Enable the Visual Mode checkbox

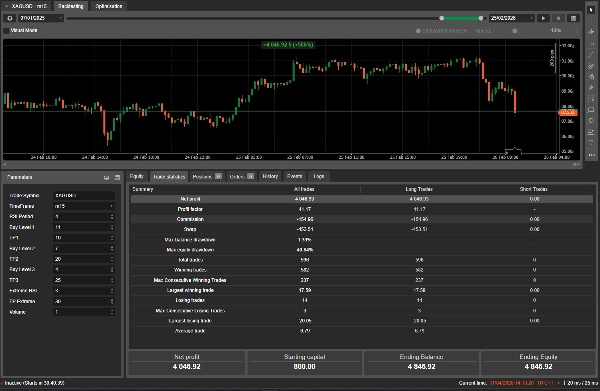6,31
